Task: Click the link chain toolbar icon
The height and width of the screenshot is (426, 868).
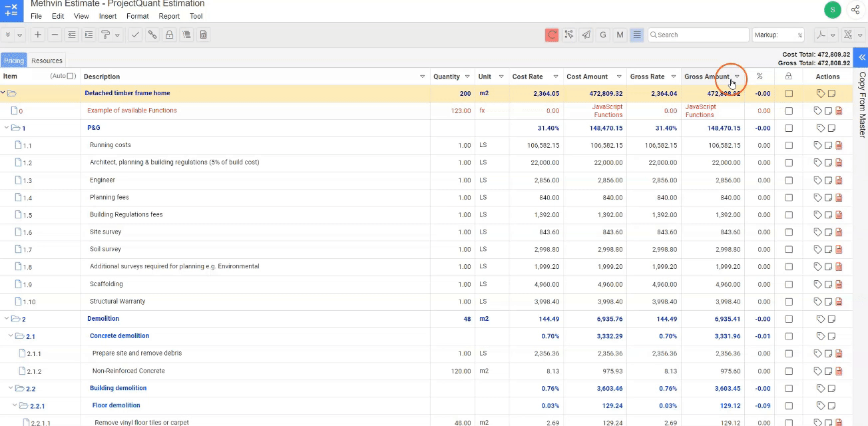Action: click(x=152, y=35)
